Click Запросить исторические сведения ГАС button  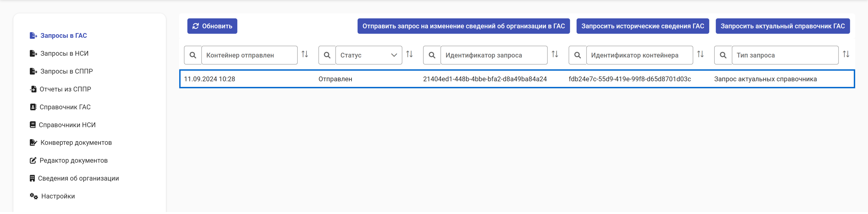point(643,26)
